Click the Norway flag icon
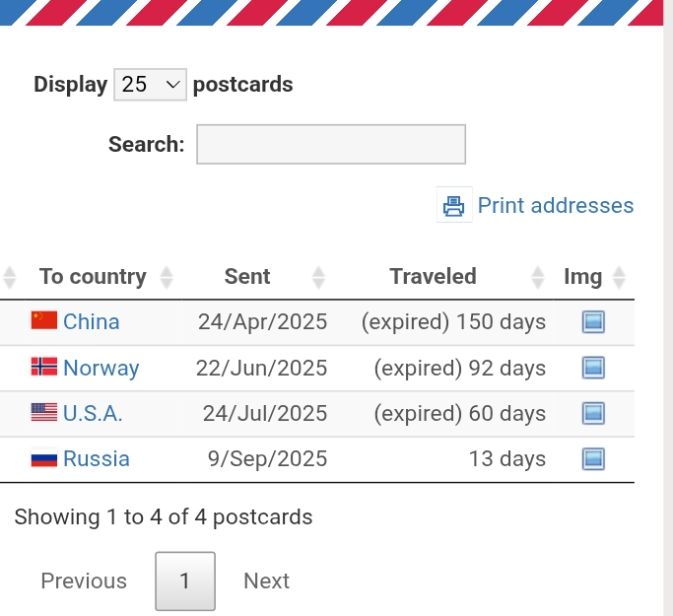 [x=44, y=368]
